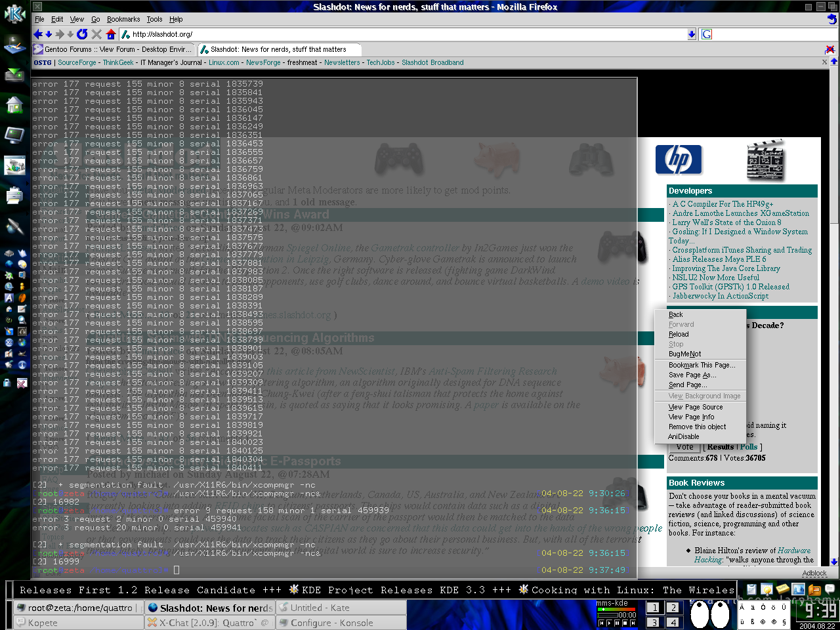Open the View menu
The width and height of the screenshot is (840, 630).
(77, 19)
